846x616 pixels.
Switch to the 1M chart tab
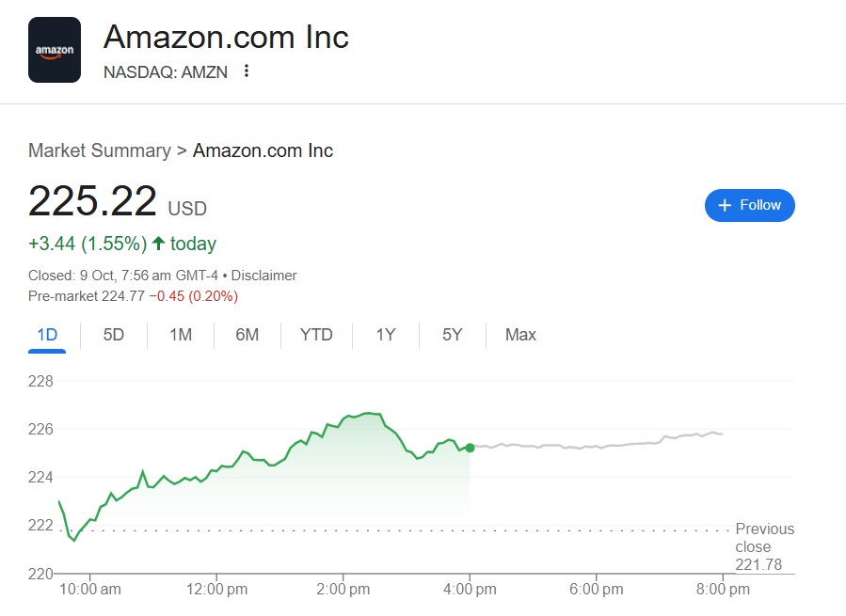[x=181, y=335]
